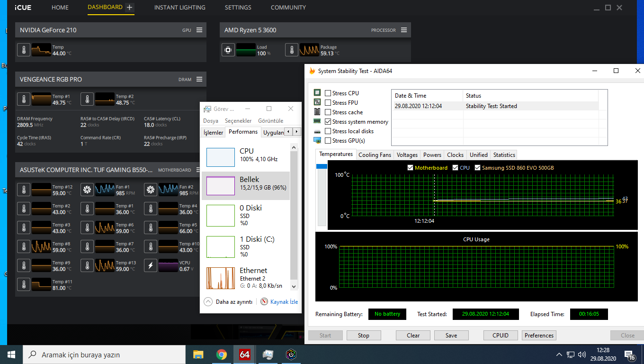Collapse Task Manager with Daha az ayrıntı
The height and width of the screenshot is (364, 644).
click(228, 301)
